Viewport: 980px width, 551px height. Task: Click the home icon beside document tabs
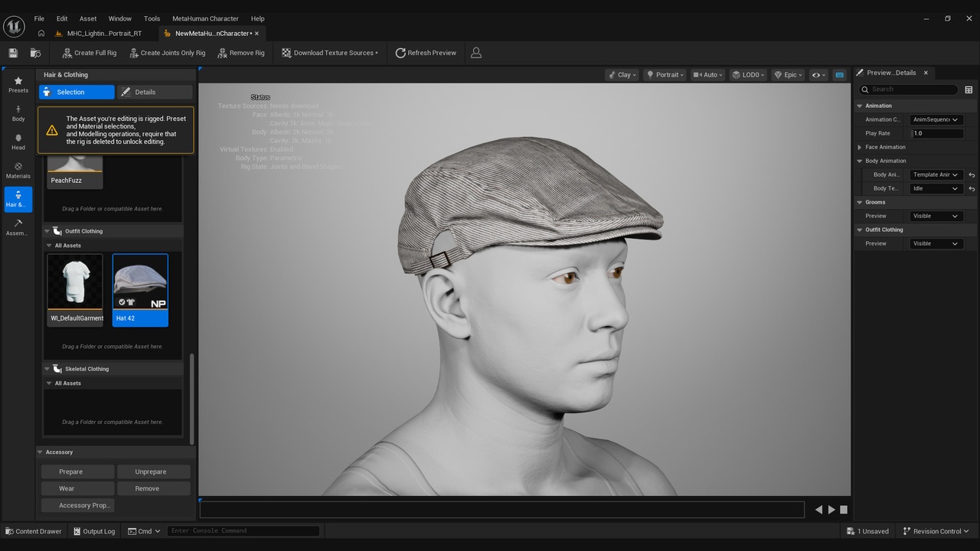41,34
